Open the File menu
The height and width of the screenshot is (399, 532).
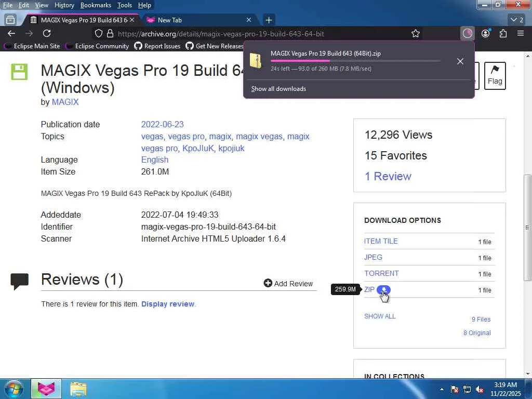coord(7,5)
